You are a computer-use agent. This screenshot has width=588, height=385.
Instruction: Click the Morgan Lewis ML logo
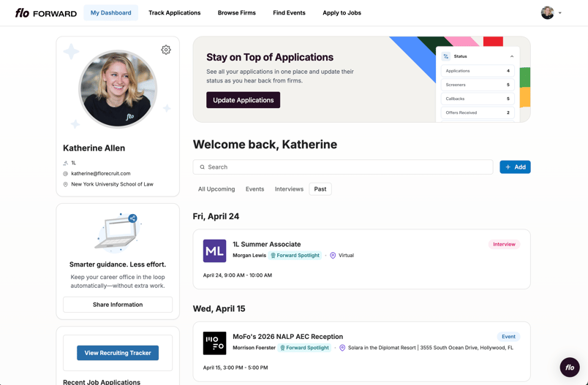coord(214,251)
